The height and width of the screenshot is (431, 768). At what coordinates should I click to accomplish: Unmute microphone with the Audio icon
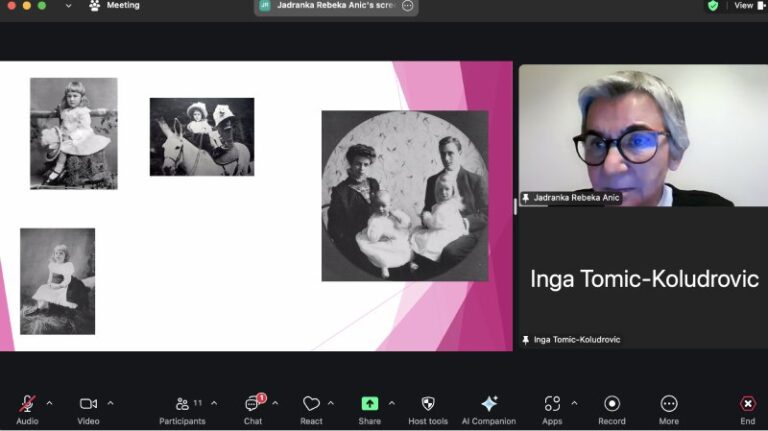pos(27,404)
